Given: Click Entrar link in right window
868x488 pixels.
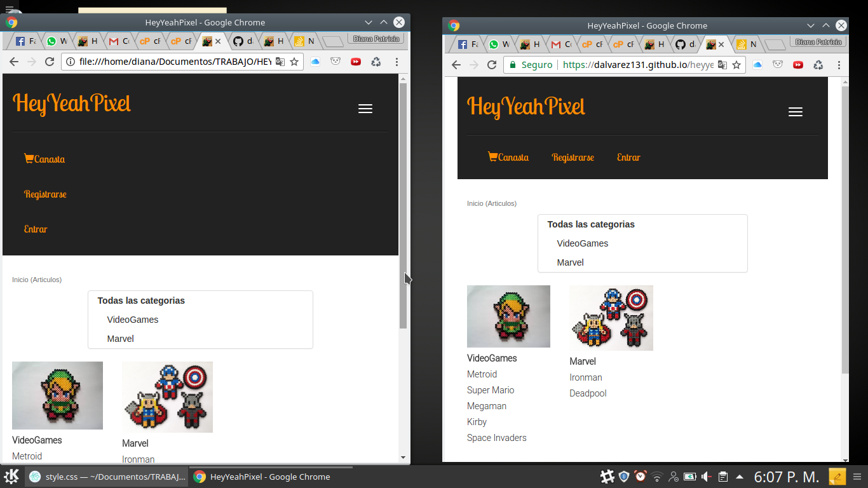Looking at the screenshot, I should pyautogui.click(x=628, y=157).
